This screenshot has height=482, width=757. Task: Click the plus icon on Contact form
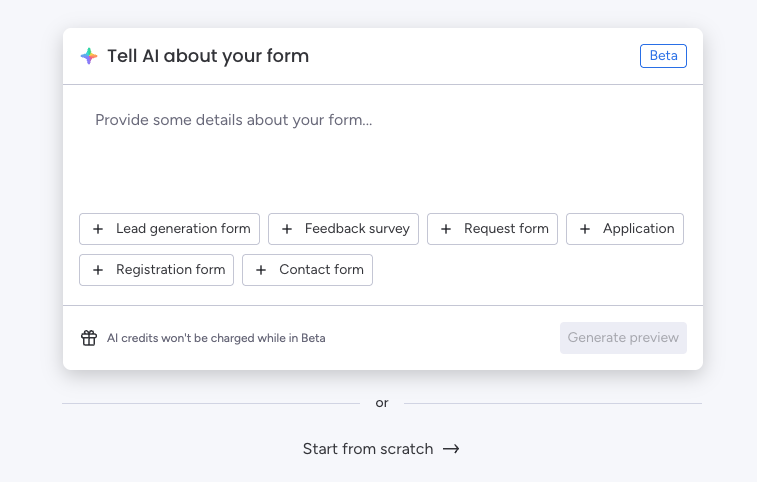pos(261,270)
